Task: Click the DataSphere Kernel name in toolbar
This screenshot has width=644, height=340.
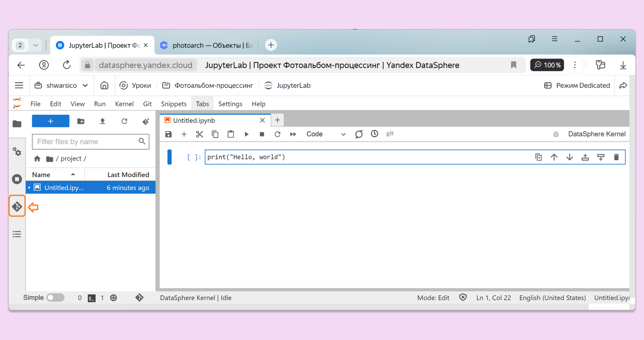Action: (x=597, y=134)
